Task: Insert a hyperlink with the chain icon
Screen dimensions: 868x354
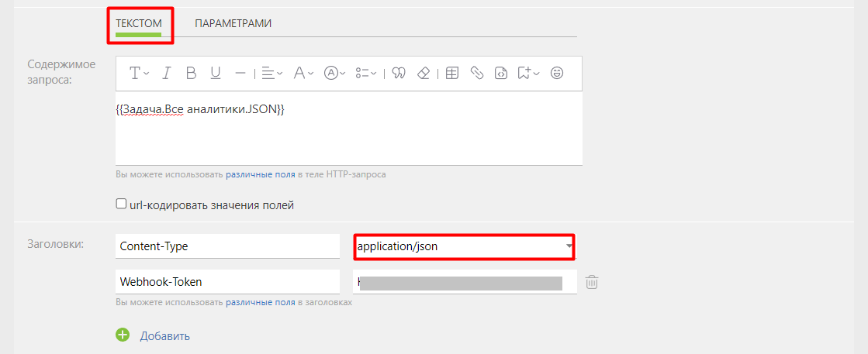Action: [476, 73]
